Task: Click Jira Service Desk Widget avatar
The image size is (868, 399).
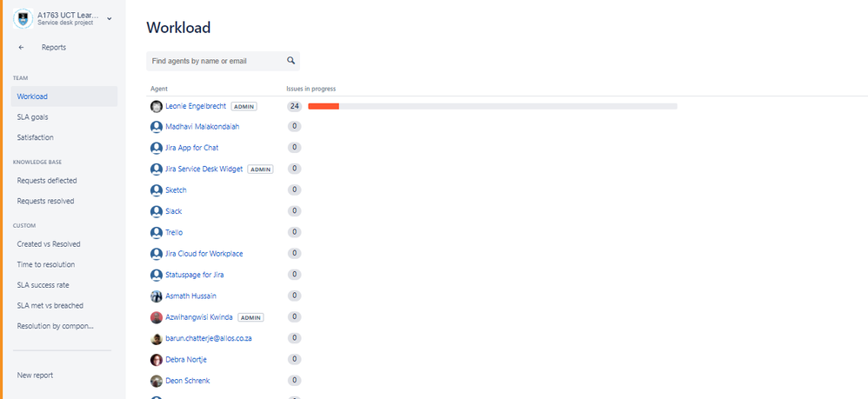Action: pos(156,170)
